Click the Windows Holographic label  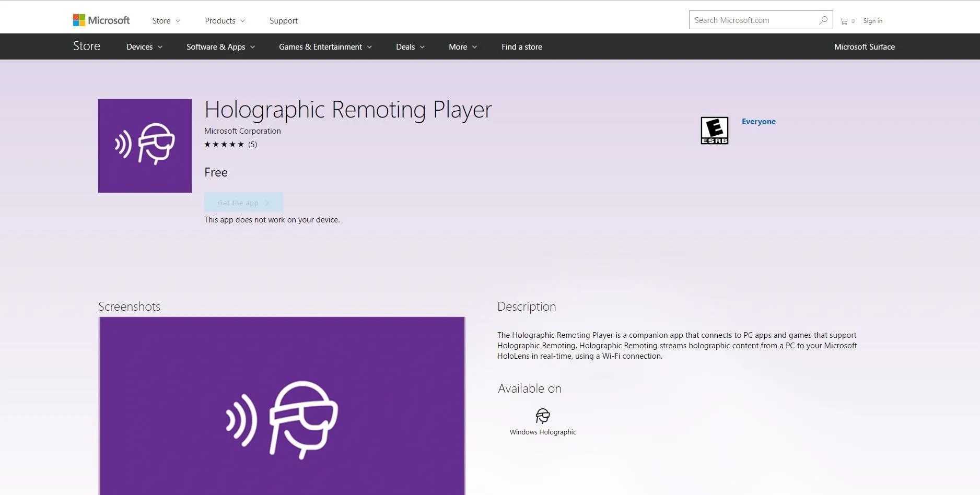[x=543, y=432]
